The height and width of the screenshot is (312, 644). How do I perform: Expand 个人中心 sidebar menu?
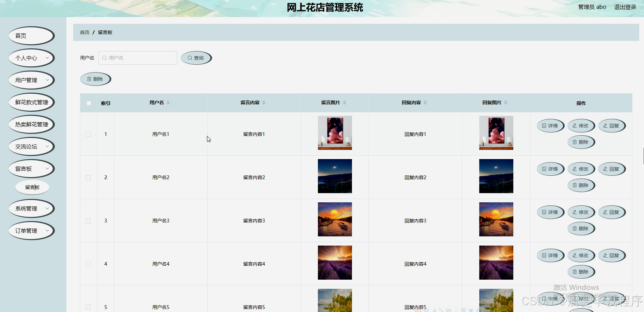tap(31, 58)
